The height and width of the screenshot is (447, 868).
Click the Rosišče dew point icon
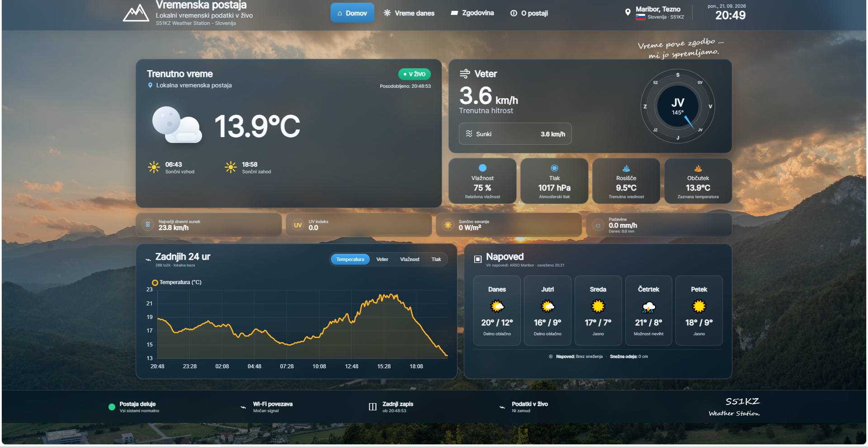(626, 168)
